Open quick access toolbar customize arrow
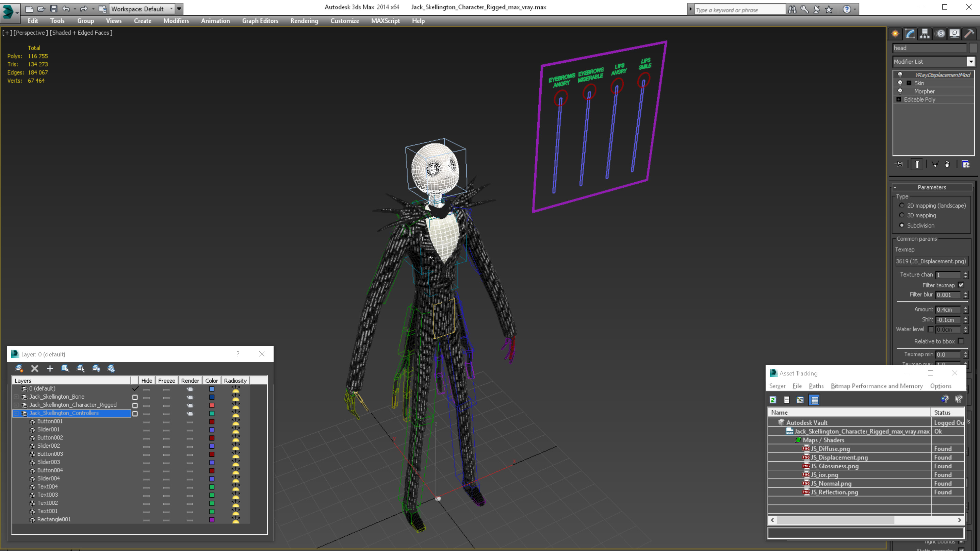The width and height of the screenshot is (980, 551). point(179,9)
